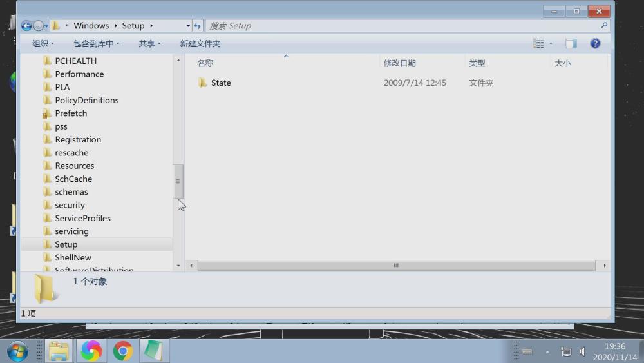This screenshot has height=363, width=644.
Task: Click the horizontal scroll left arrow
Action: [191, 266]
